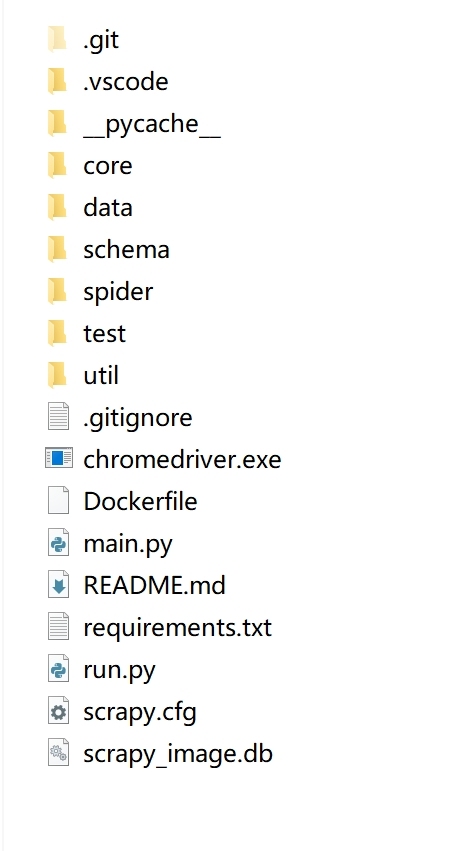Viewport: 475px width, 851px height.
Task: Click the text file icon for requirements.txt
Action: coord(59,626)
